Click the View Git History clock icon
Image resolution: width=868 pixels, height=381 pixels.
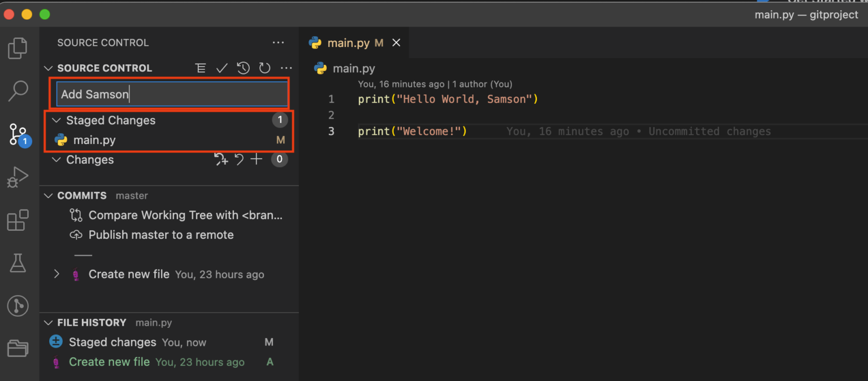pos(243,68)
